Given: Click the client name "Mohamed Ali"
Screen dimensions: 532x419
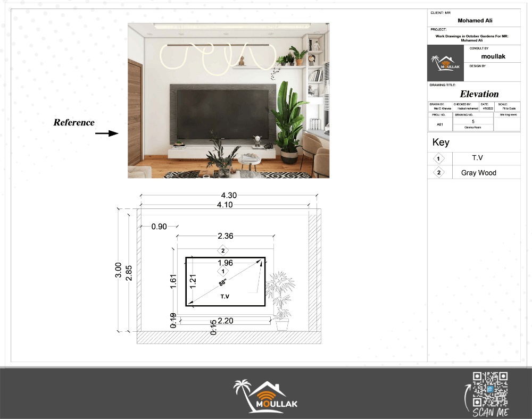Looking at the screenshot, I should click(x=474, y=21).
